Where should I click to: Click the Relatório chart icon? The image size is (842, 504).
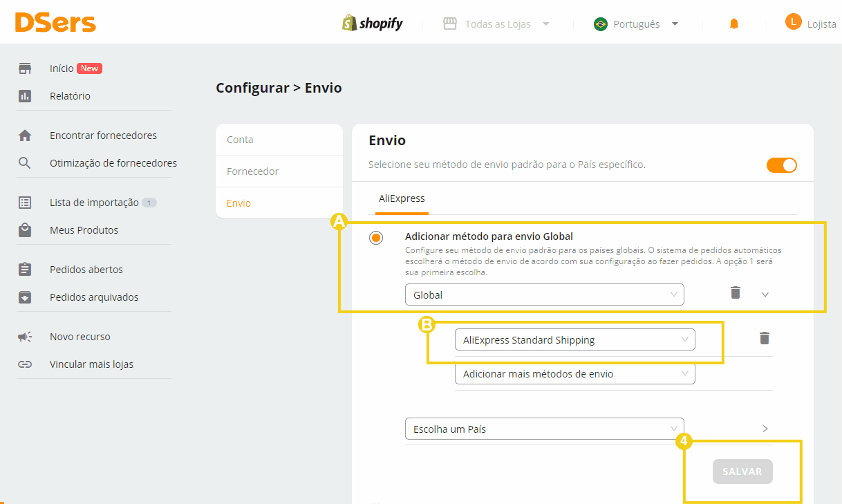[25, 96]
